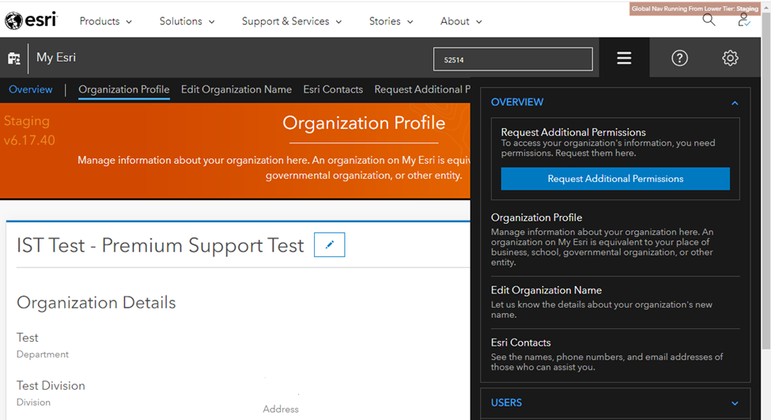This screenshot has height=420, width=771.
Task: Open Organization Profile in the overview panel
Action: 536,217
